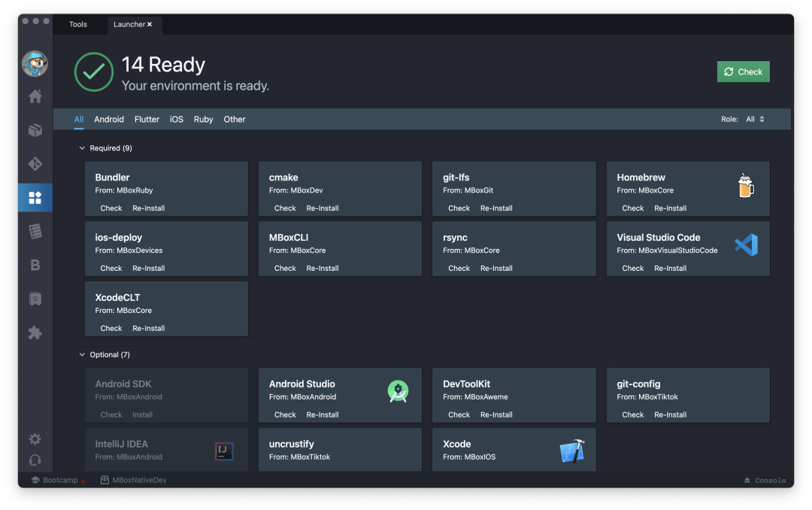
Task: Select the All filter tab
Action: (x=79, y=119)
